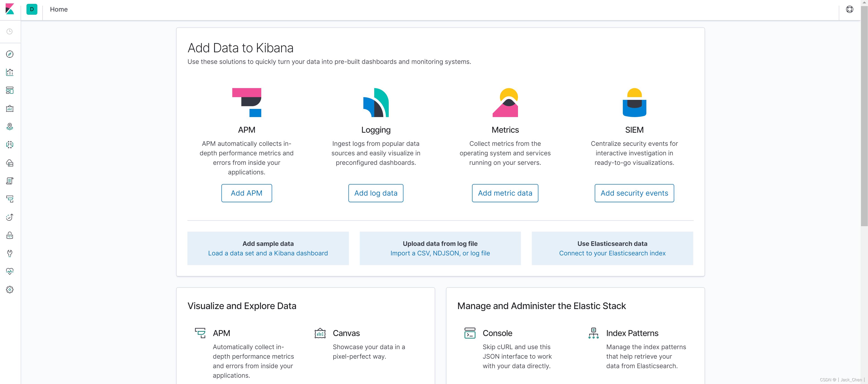
Task: Open Machine Learning from the sidebar
Action: tap(10, 145)
